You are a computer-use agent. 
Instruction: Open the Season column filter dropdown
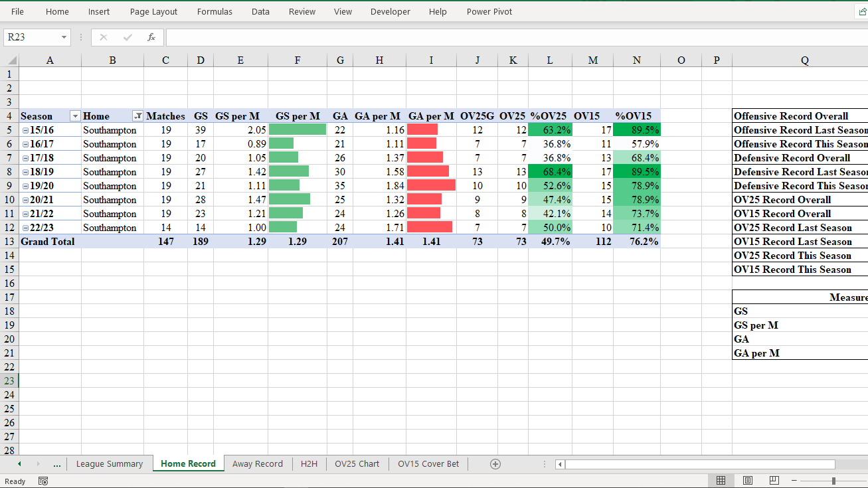point(75,116)
